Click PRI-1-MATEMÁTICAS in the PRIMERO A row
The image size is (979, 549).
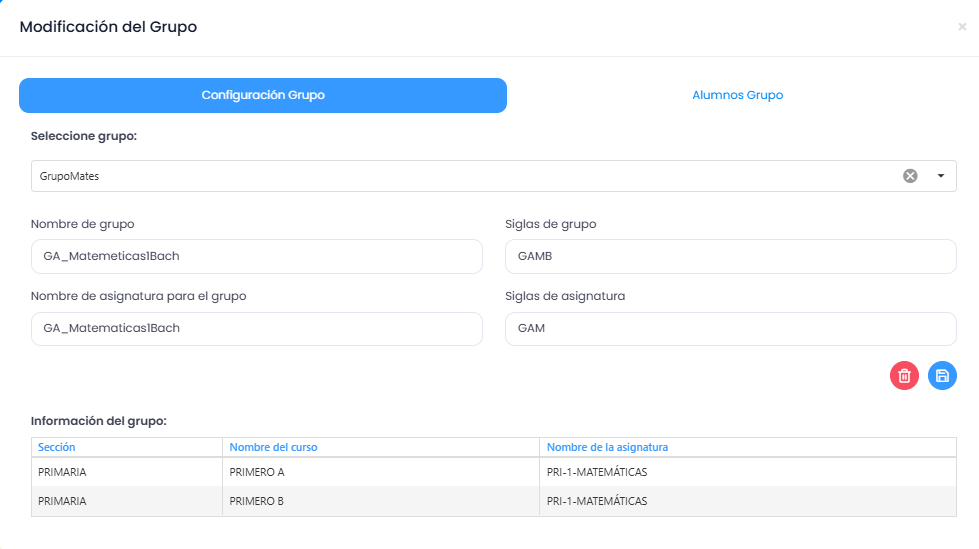[597, 472]
